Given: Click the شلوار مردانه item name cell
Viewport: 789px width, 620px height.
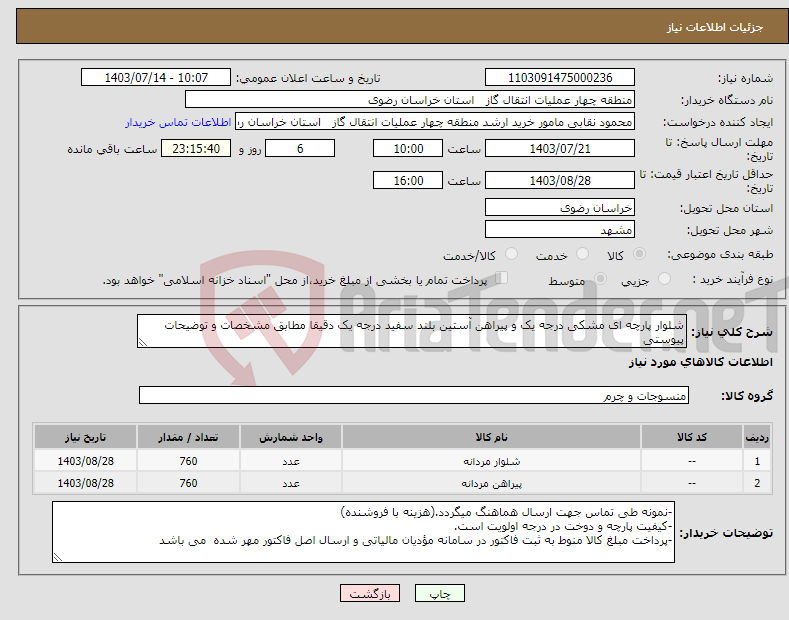Looking at the screenshot, I should [491, 461].
